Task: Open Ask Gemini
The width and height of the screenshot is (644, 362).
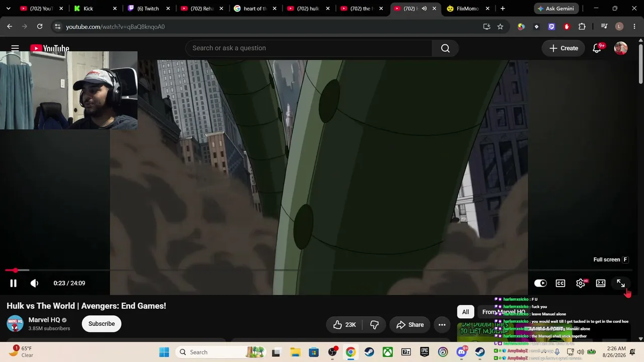Action: click(x=556, y=9)
